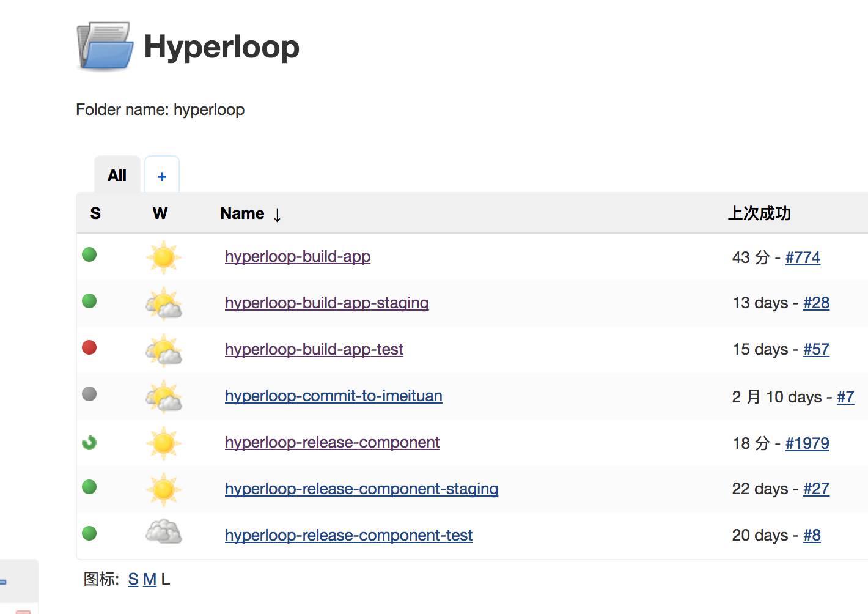Open the hyperloop-release-component job
Viewport: 868px width, 614px height.
[x=333, y=442]
